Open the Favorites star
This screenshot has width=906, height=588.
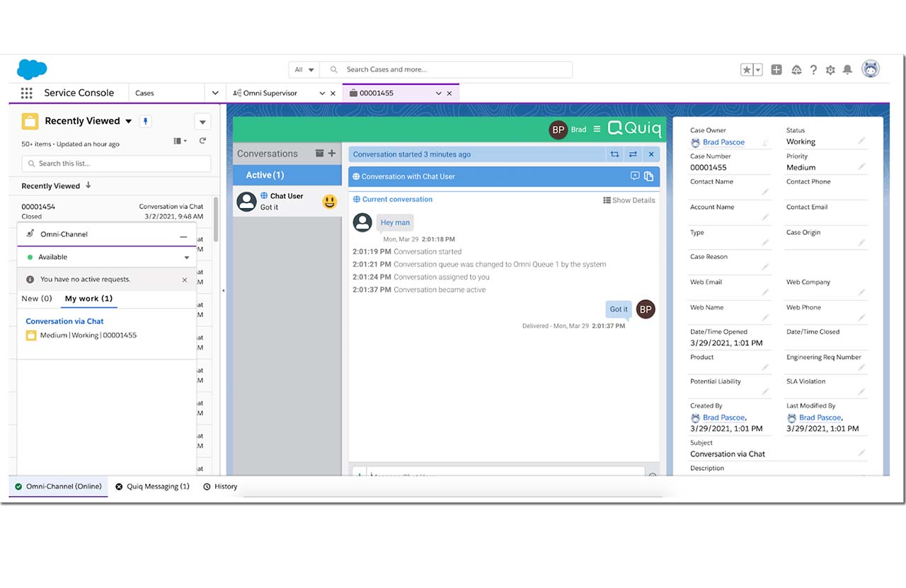(747, 69)
